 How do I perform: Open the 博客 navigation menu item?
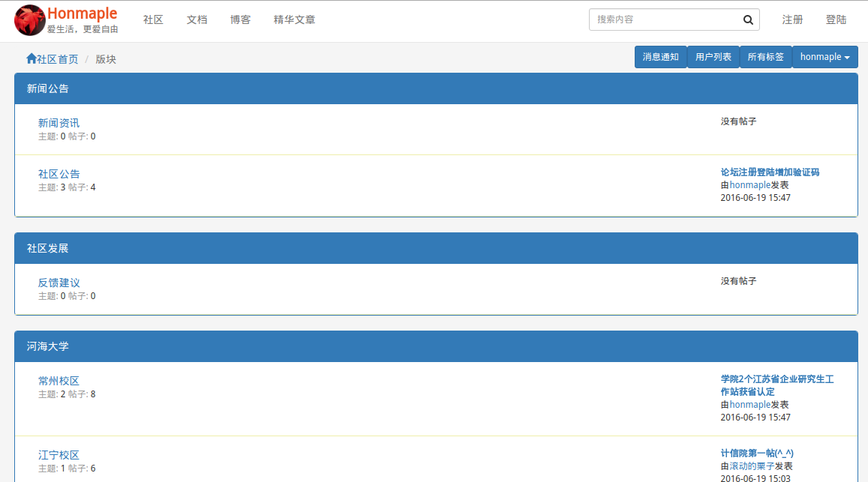[x=240, y=20]
